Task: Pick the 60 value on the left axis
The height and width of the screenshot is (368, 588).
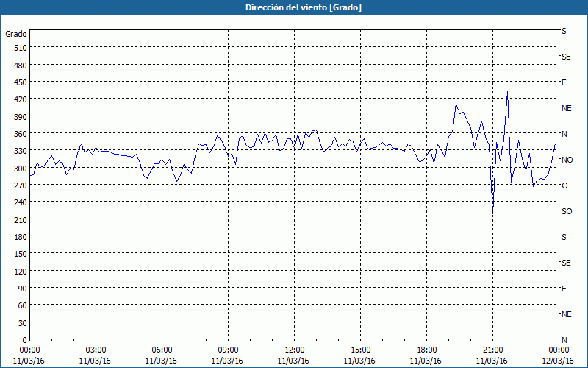Action: pyautogui.click(x=23, y=305)
